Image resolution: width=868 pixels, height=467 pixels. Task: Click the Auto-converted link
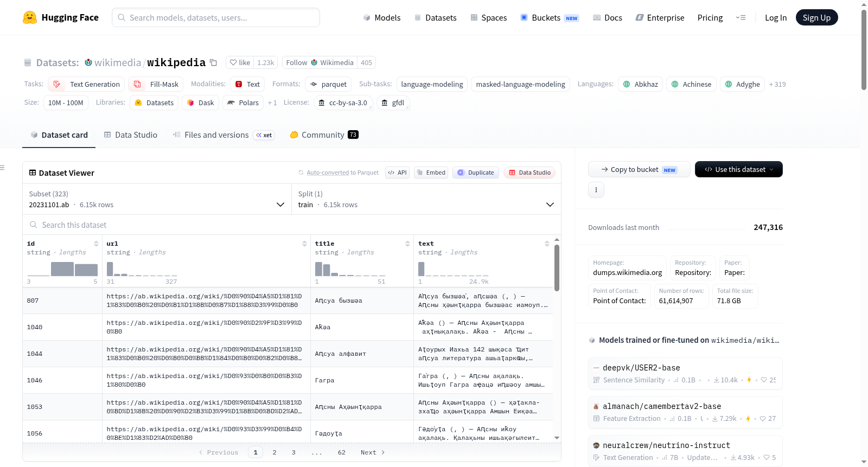pos(328,172)
